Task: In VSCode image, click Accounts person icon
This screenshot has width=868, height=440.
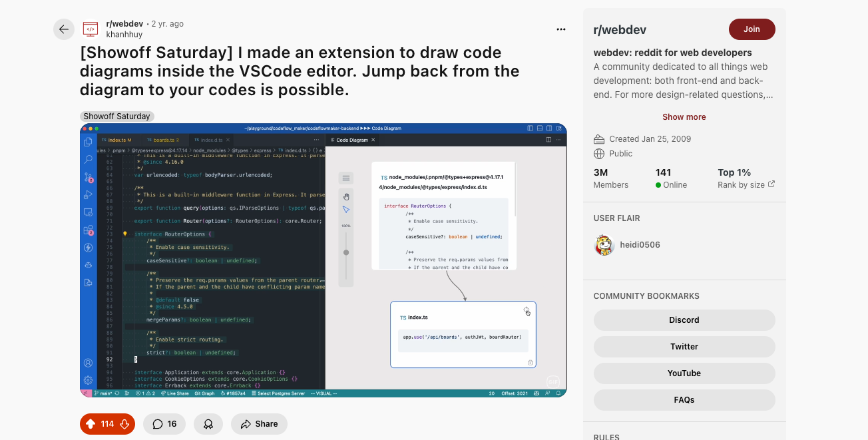Action: click(x=88, y=363)
